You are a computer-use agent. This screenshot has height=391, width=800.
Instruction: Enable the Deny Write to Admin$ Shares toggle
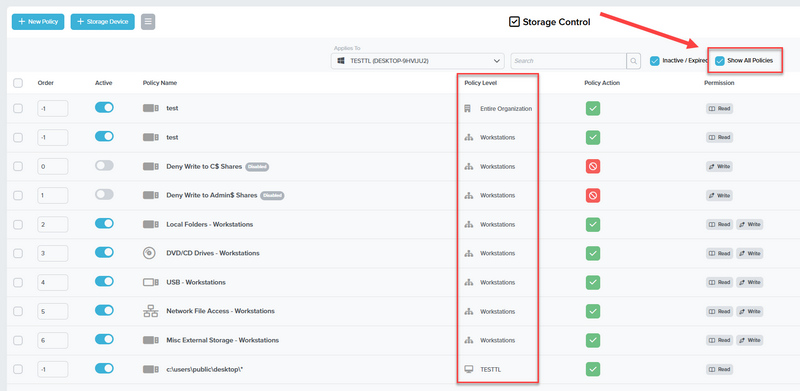(104, 194)
